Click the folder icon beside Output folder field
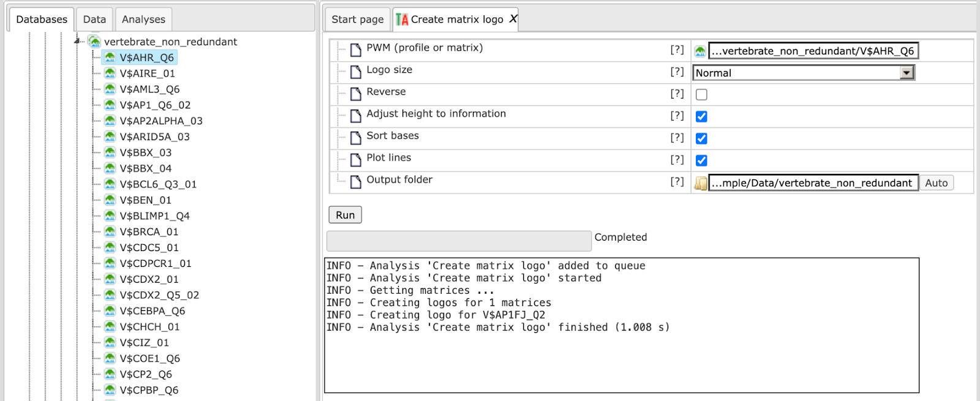 [701, 183]
